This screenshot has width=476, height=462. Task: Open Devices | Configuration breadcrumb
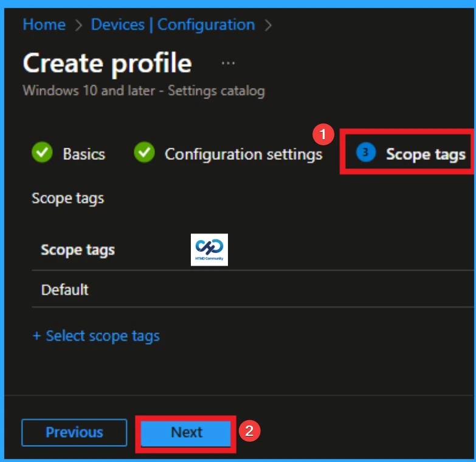(x=173, y=24)
